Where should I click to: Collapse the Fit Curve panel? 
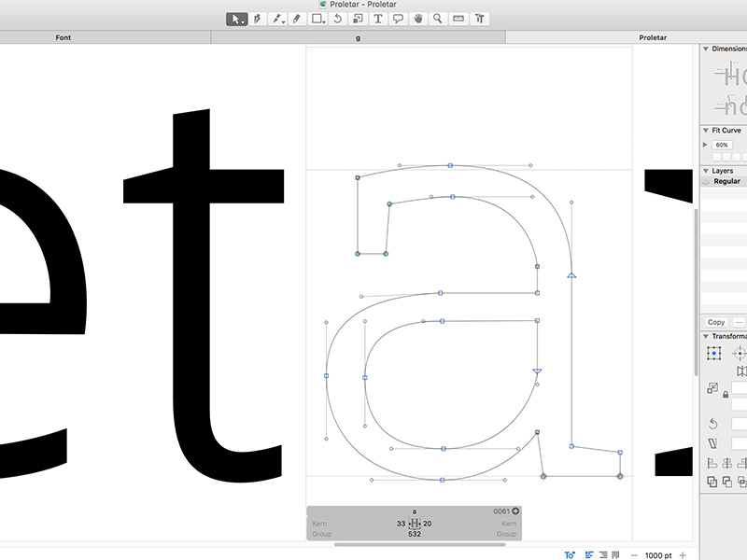(705, 130)
